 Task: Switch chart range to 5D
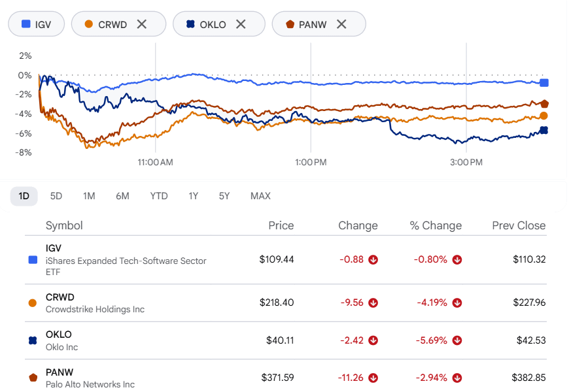coord(56,196)
